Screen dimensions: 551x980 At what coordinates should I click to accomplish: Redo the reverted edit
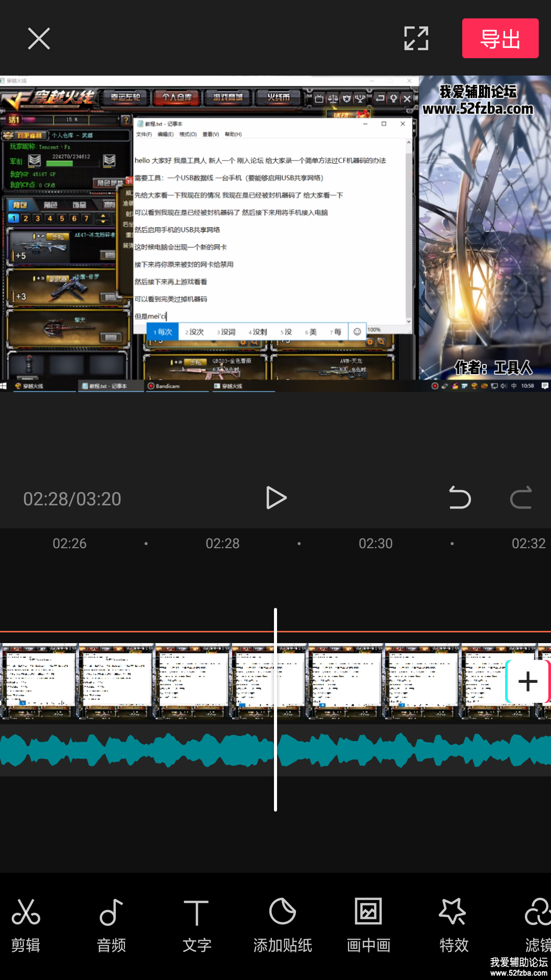[x=521, y=498]
